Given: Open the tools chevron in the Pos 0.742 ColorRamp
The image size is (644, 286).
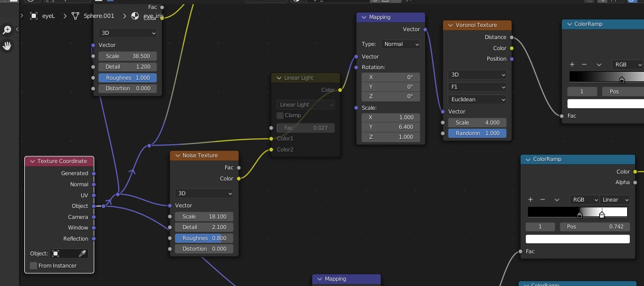Looking at the screenshot, I should [x=556, y=200].
